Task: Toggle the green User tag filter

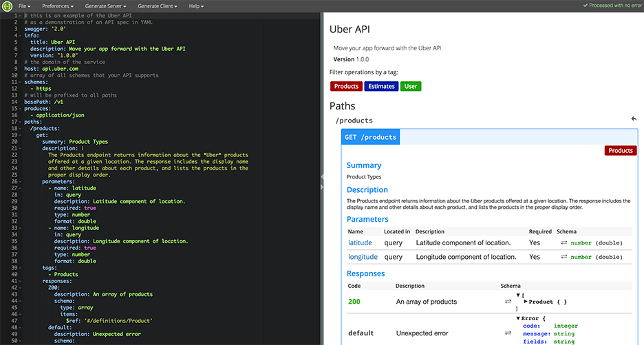Action: click(411, 86)
